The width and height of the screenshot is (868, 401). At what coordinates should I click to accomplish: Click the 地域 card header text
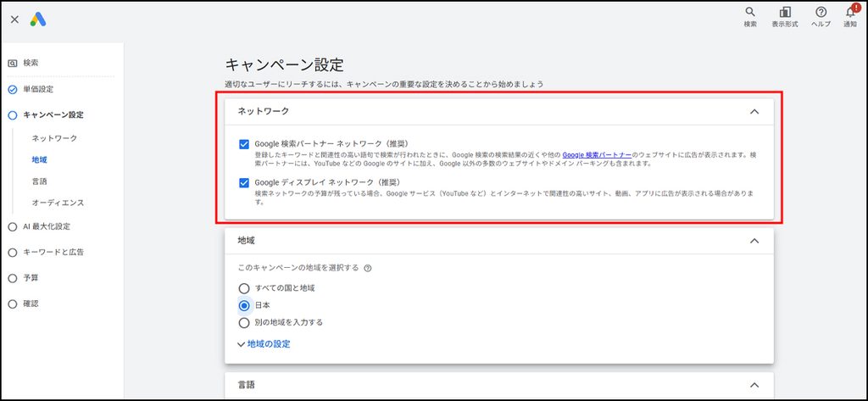[x=247, y=241]
